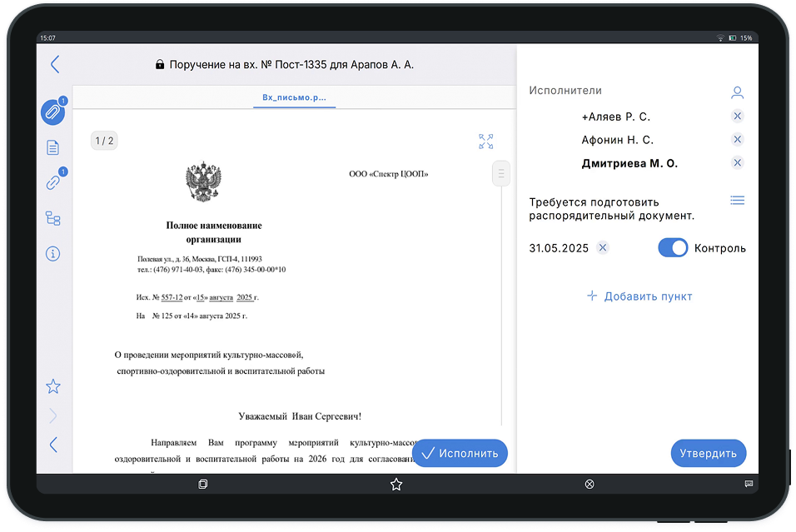
Task: Remove executor Аляев Р. С.
Action: [737, 117]
